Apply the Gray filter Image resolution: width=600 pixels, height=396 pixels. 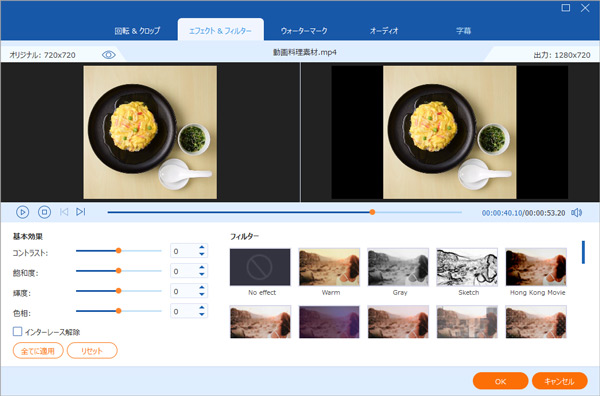[x=398, y=267]
